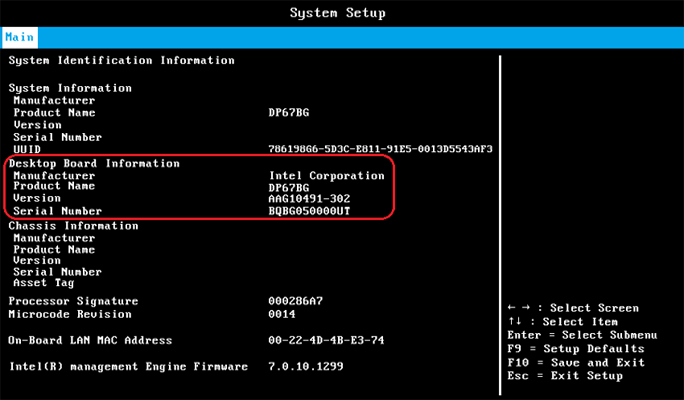Click the 'System Setup' title text

(338, 13)
